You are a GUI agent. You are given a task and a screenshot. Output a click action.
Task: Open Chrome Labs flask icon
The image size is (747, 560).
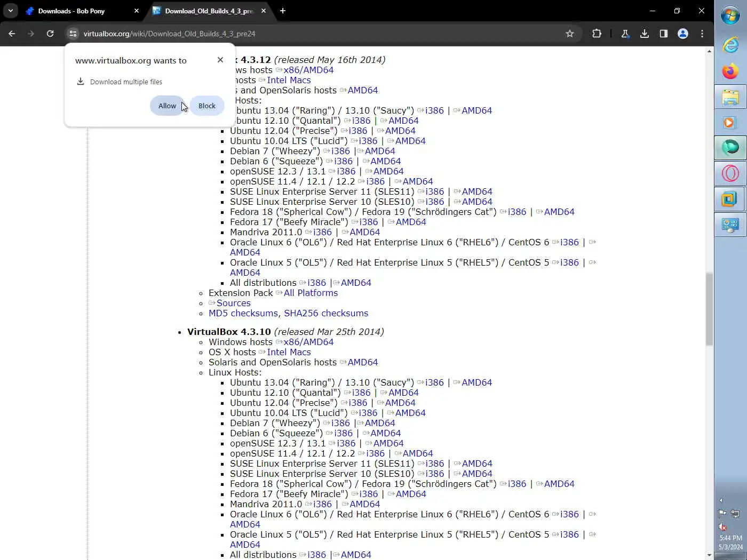[625, 34]
